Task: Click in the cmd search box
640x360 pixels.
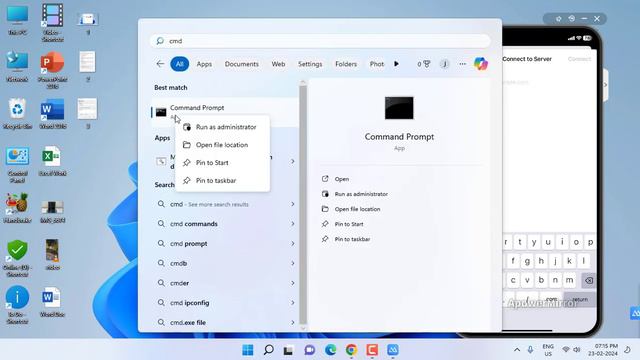Action: pos(320,41)
